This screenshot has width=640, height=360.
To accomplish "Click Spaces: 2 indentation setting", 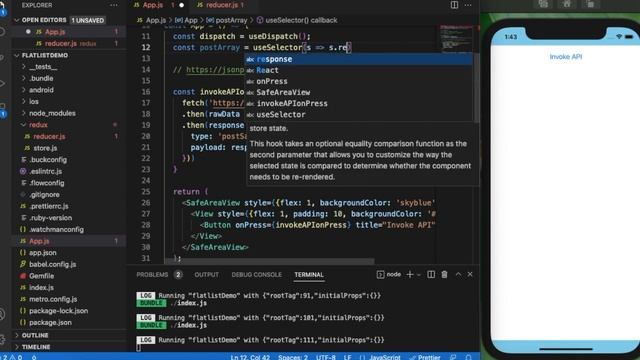I will (x=293, y=357).
